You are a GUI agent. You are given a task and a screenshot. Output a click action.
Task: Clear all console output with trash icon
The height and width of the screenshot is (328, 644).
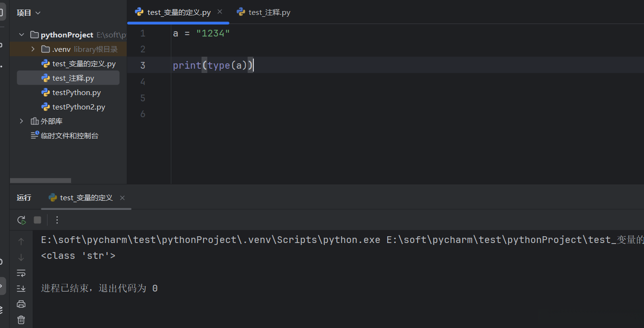pyautogui.click(x=21, y=319)
